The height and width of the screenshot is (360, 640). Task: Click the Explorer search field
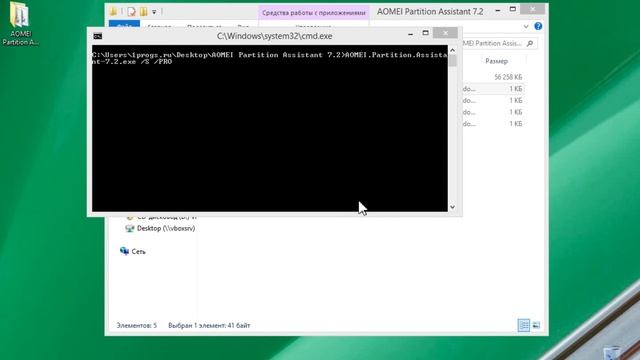(499, 43)
